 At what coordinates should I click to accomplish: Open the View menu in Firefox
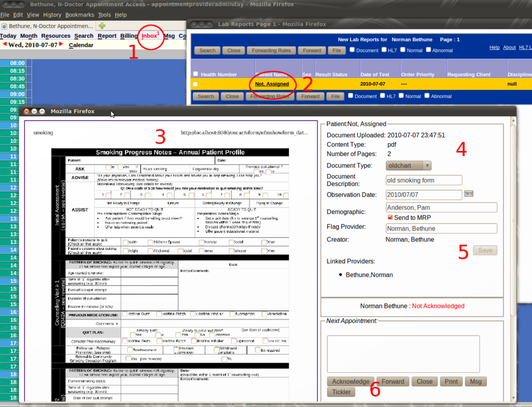pyautogui.click(x=33, y=15)
